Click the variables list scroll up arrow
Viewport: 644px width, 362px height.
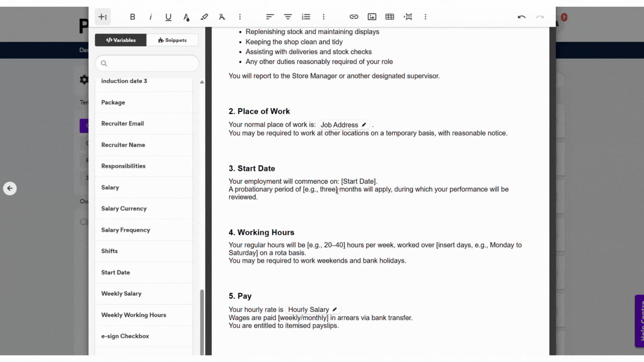[x=202, y=82]
